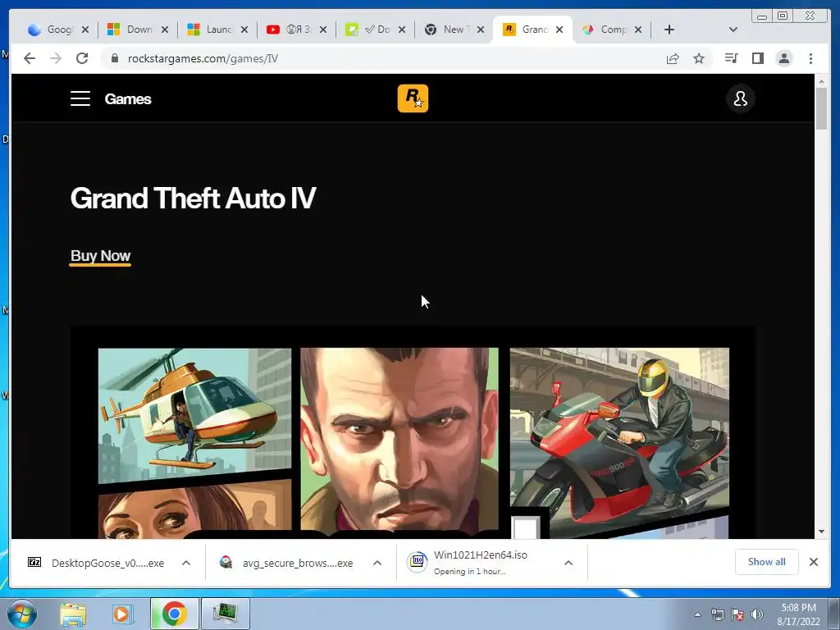Click the Games header link
Viewport: 840px width, 630px height.
point(128,99)
